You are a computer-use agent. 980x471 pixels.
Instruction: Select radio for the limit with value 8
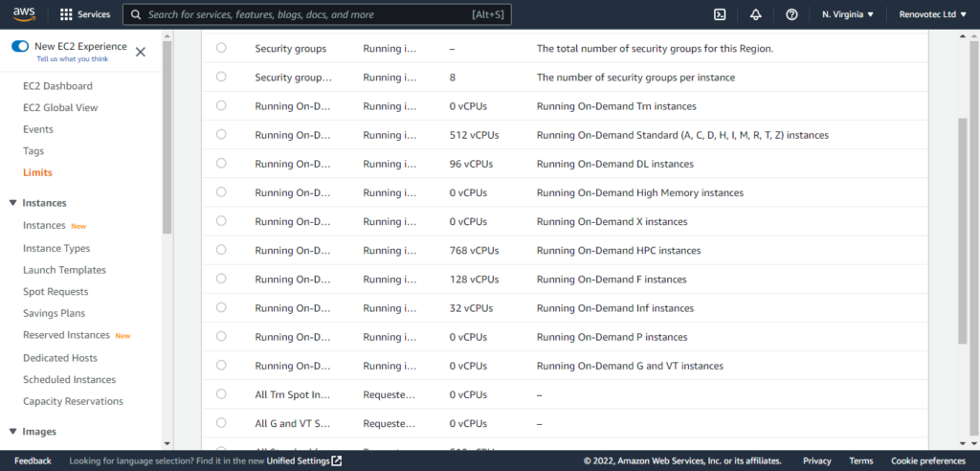221,77
